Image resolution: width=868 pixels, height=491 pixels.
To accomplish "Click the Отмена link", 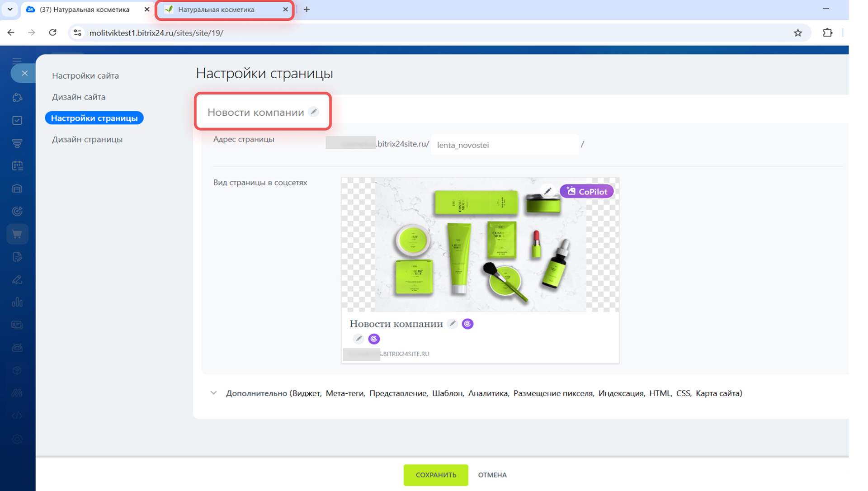I will pyautogui.click(x=492, y=475).
